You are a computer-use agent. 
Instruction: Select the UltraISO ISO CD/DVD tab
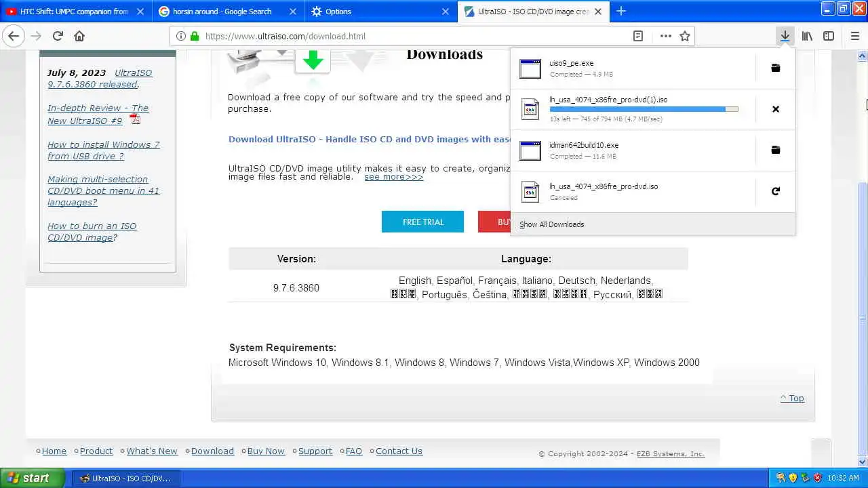click(x=534, y=12)
